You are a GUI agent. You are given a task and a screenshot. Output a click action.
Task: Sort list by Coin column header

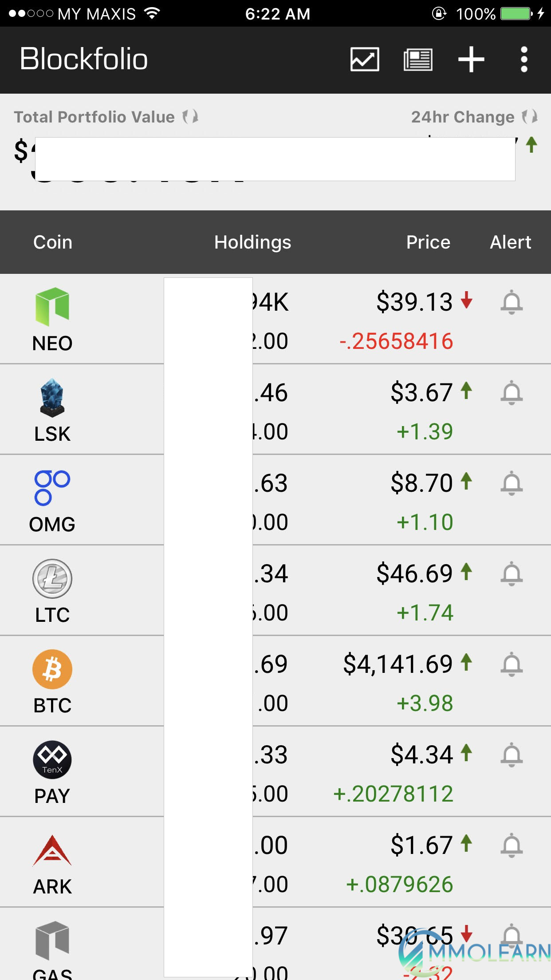pos(53,242)
